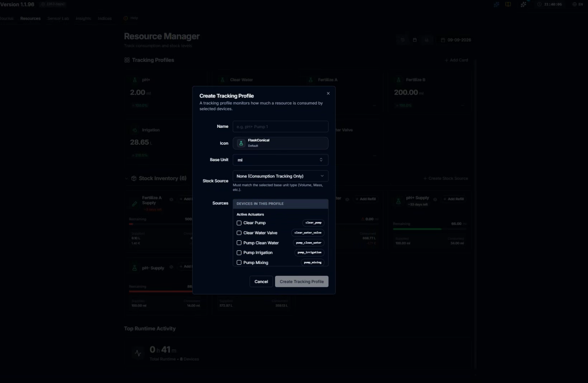588x383 pixels.
Task: Click the Cancel button
Action: 261,282
